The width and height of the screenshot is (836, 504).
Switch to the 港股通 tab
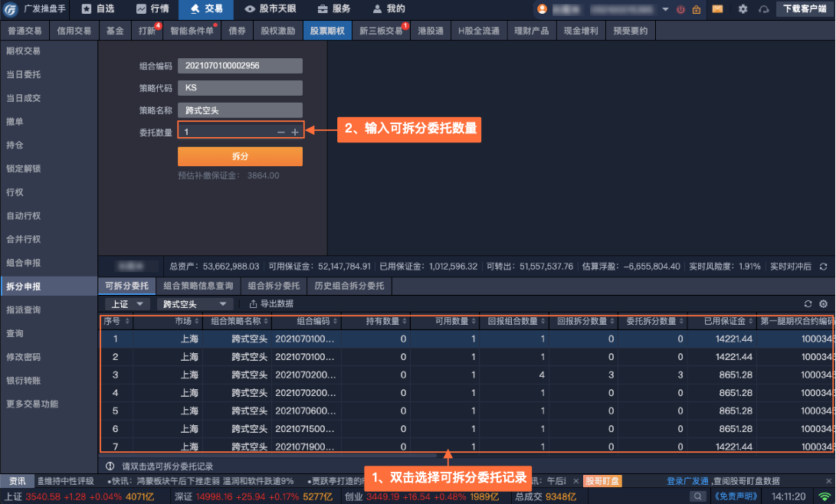(x=431, y=31)
